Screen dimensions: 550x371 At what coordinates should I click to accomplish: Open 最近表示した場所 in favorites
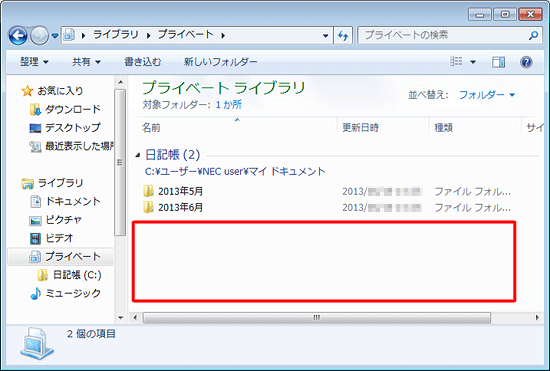point(80,146)
